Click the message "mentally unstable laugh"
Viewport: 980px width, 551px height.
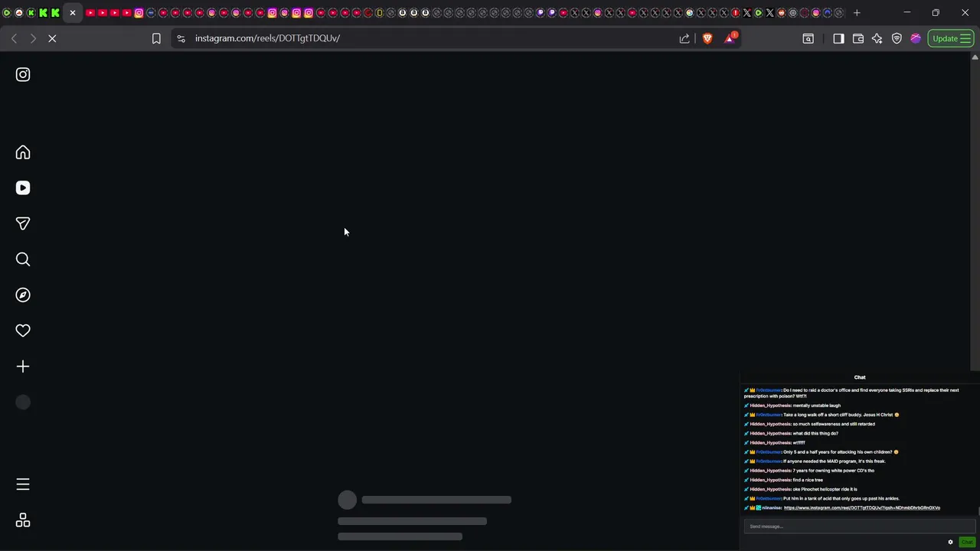816,406
